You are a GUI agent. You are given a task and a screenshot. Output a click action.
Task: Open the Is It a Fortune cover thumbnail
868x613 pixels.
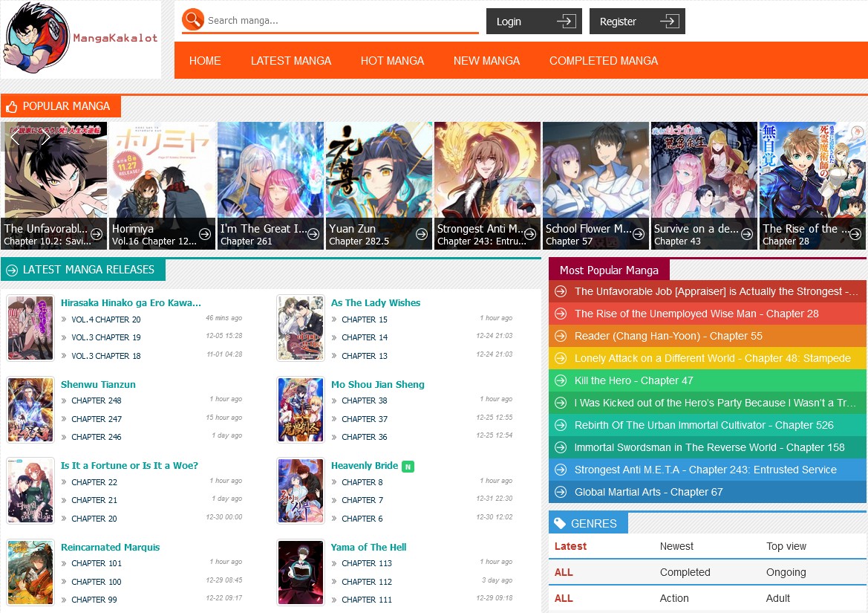(x=30, y=490)
